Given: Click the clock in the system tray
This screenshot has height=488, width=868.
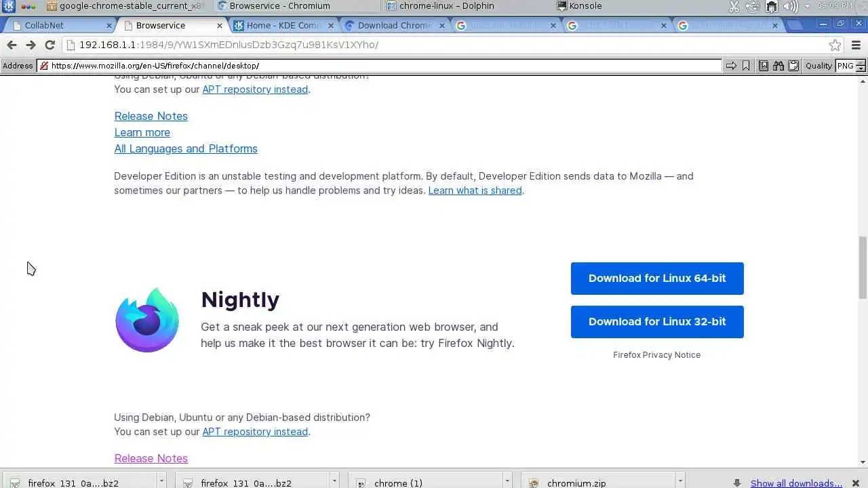Looking at the screenshot, I should pyautogui.click(x=835, y=6).
